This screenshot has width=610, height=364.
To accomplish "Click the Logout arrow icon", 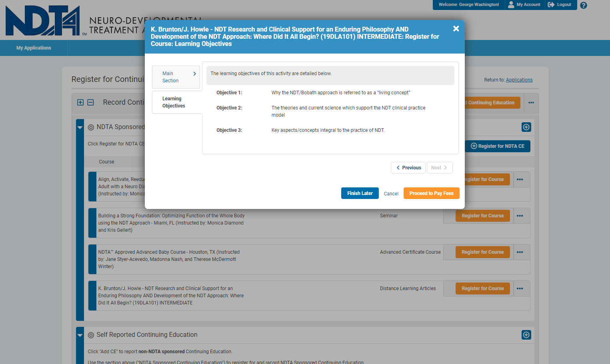I will click(551, 4).
